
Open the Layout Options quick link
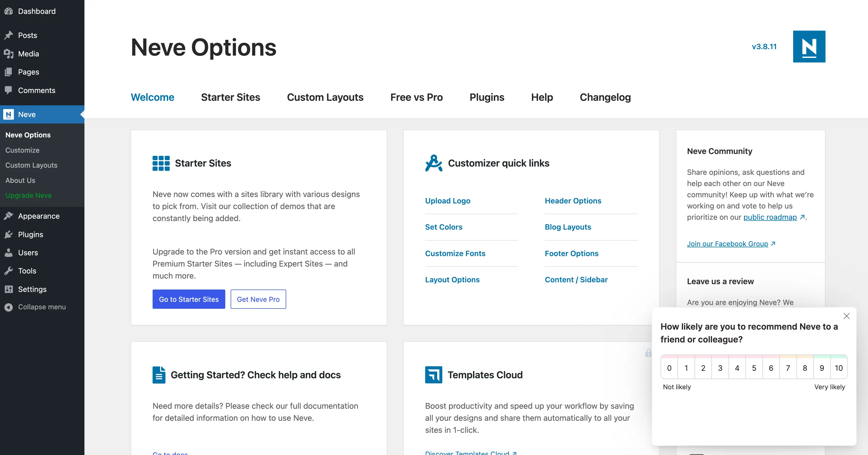[452, 280]
